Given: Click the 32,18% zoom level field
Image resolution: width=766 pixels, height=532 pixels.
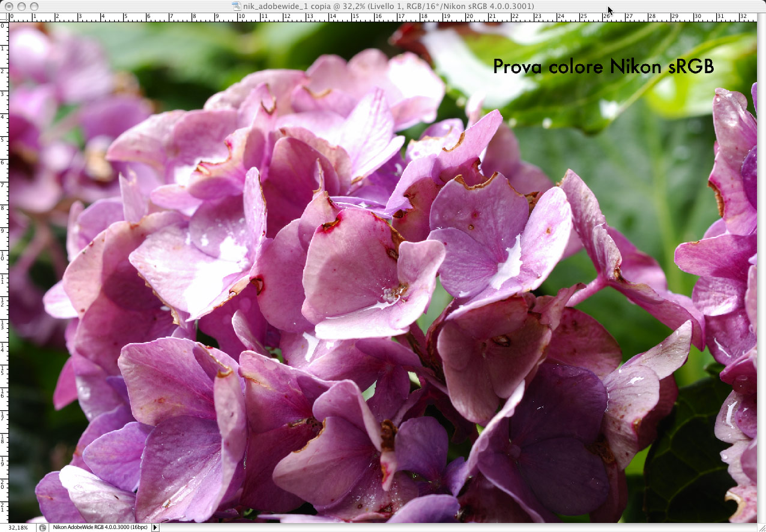Looking at the screenshot, I should 18,528.
